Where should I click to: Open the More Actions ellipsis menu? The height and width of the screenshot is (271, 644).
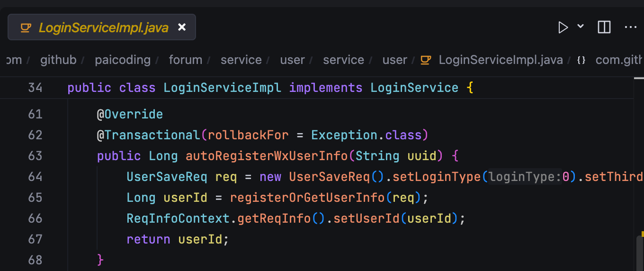630,27
